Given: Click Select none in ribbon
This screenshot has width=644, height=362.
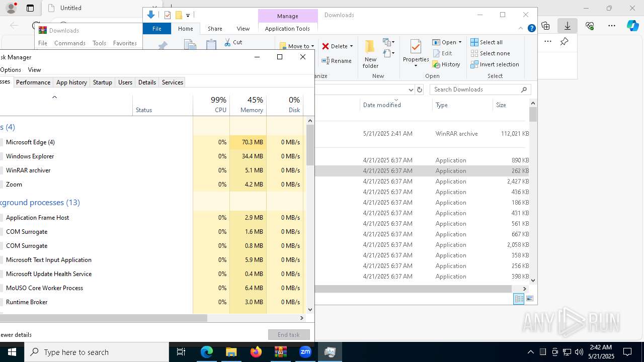Looking at the screenshot, I should click(x=490, y=53).
